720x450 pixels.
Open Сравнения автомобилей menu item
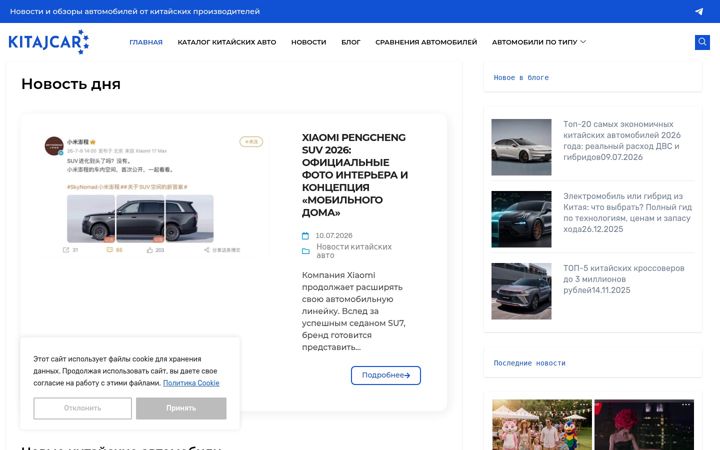(426, 42)
